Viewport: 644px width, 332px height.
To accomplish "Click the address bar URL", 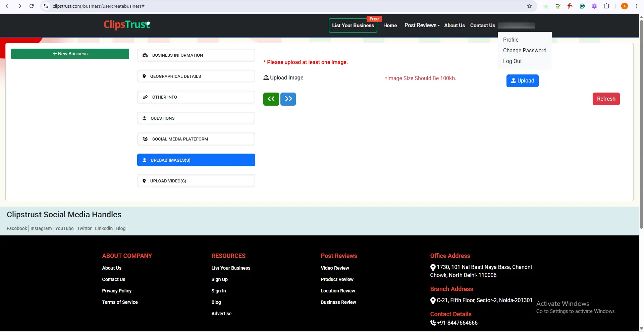I will [x=99, y=6].
